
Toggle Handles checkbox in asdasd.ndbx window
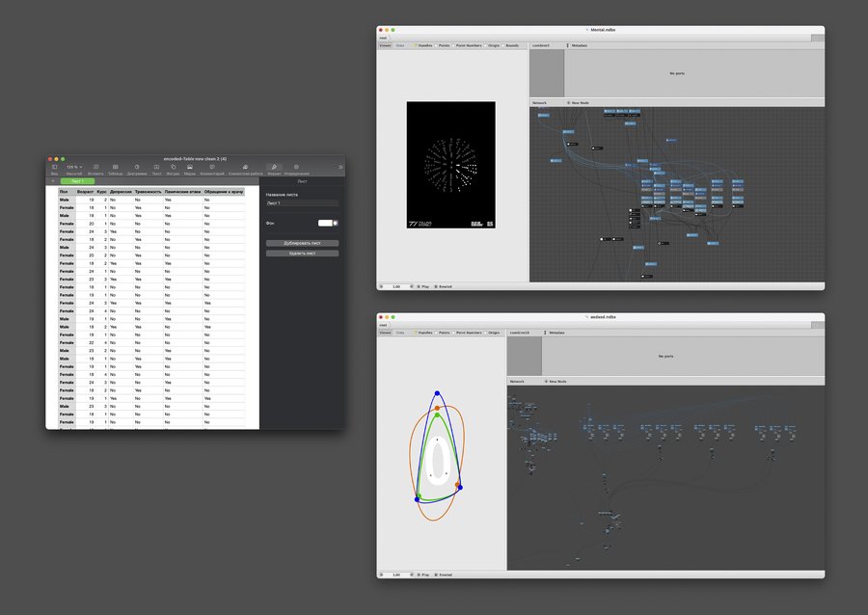click(416, 333)
